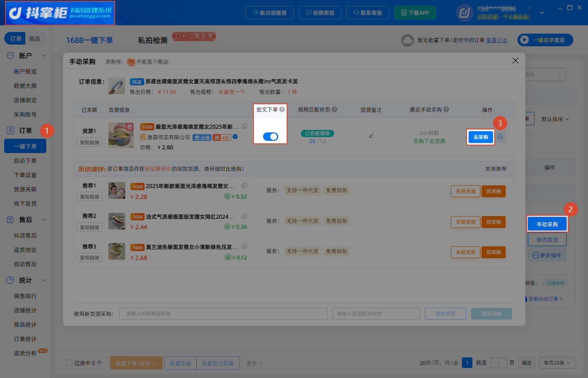Open 数据大屏 in the sidebar
588x378 pixels.
pos(25,86)
